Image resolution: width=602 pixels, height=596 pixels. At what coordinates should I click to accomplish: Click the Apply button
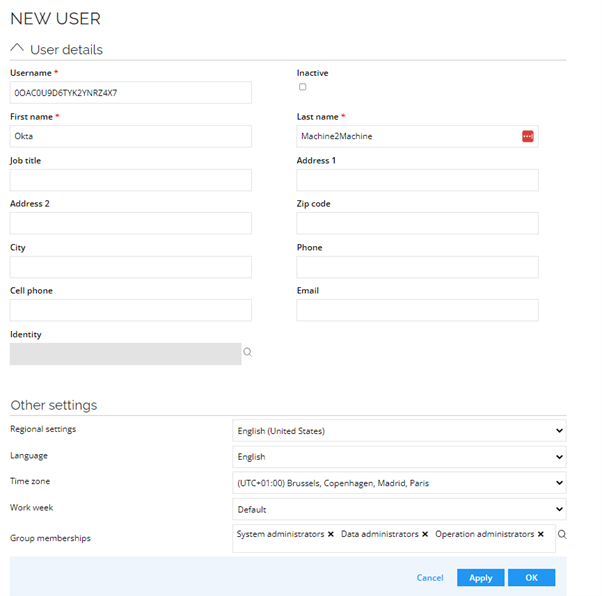481,578
